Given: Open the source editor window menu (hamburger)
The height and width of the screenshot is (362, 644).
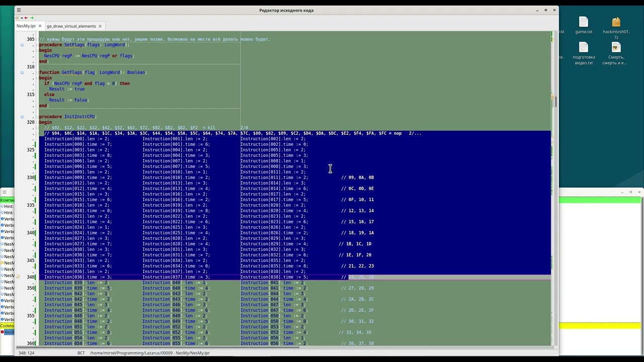Looking at the screenshot, I should (19, 10).
